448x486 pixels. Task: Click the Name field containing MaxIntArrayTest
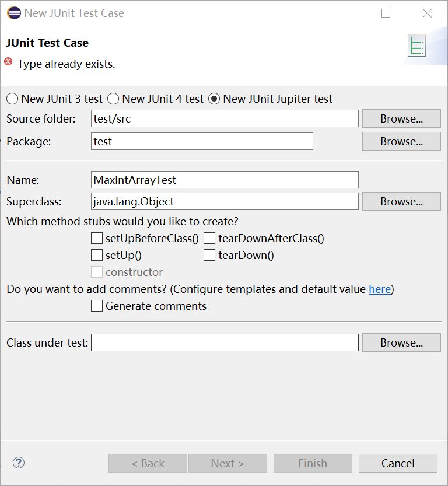point(225,180)
